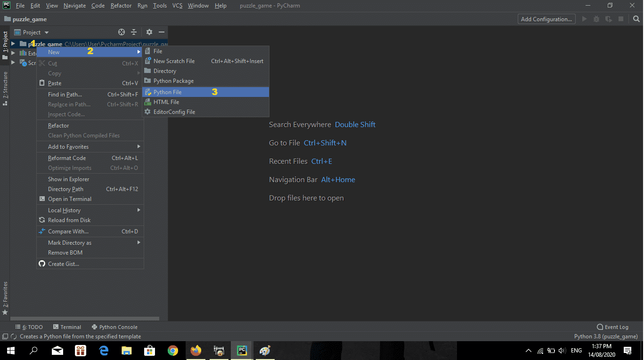Open the TODO tool window
644x360 pixels.
coord(29,327)
